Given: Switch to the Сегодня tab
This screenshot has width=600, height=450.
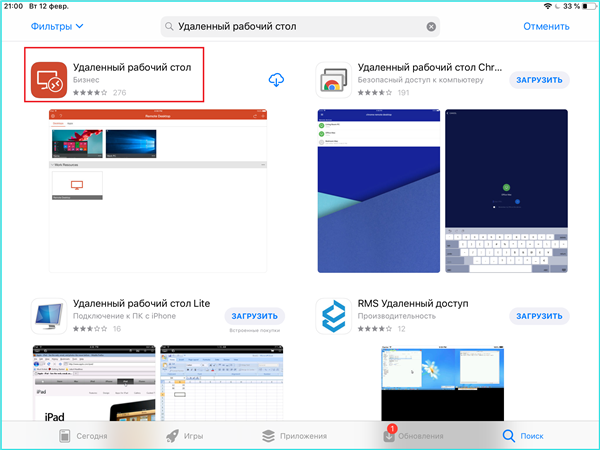Looking at the screenshot, I should [x=83, y=435].
